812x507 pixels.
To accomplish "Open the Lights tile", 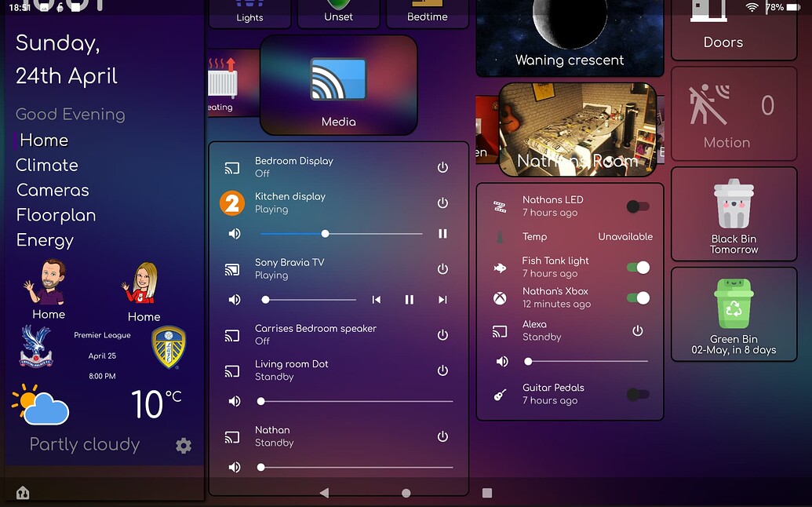I will [x=249, y=13].
